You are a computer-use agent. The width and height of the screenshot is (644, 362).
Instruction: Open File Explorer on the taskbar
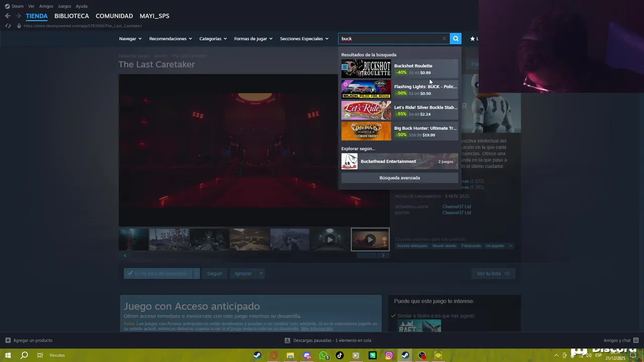[x=290, y=355]
